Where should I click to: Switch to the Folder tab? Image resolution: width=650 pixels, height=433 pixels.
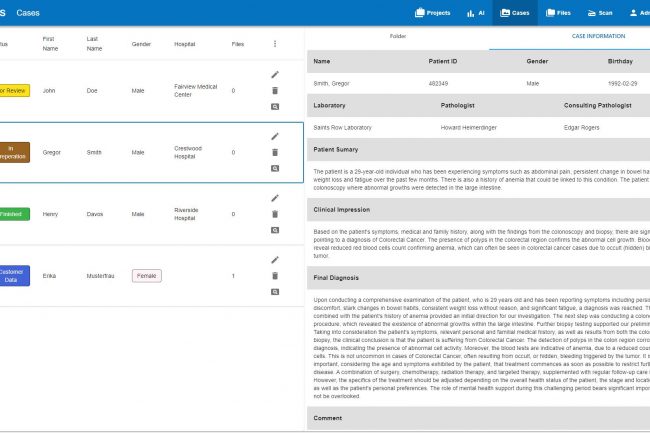(x=398, y=36)
